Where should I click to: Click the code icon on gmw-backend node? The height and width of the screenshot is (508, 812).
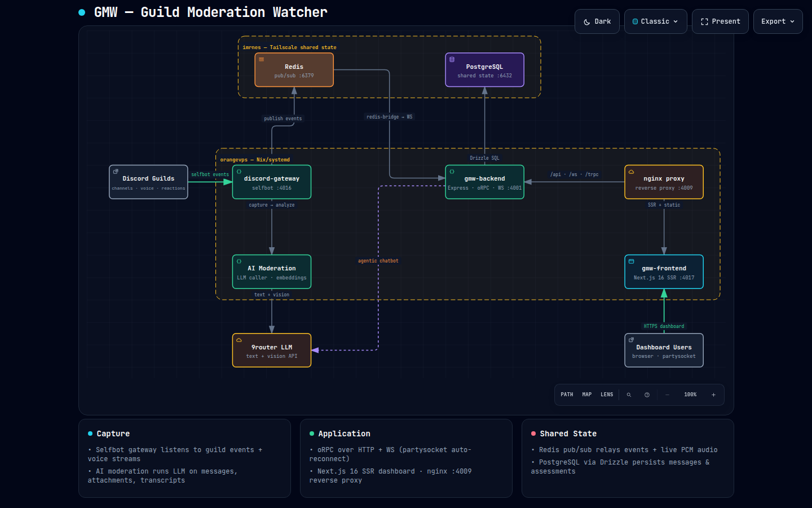tap(452, 172)
